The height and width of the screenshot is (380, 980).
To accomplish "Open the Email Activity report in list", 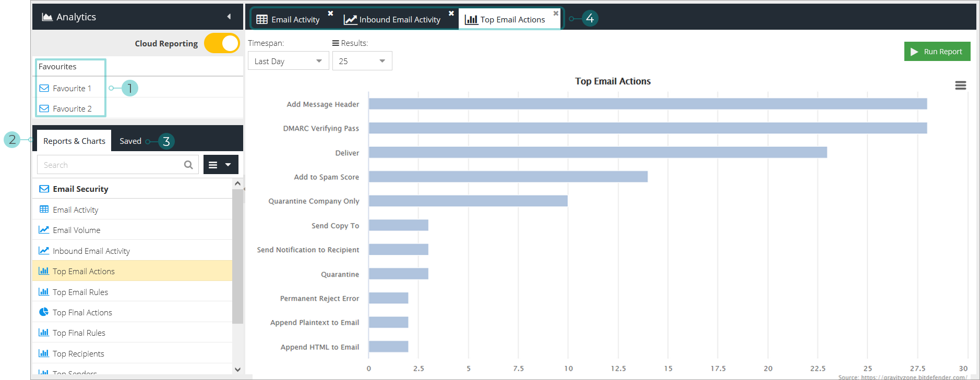I will click(x=132, y=210).
